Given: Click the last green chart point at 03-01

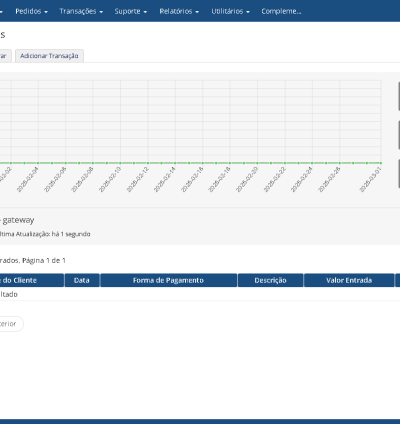Looking at the screenshot, I should click(381, 163).
